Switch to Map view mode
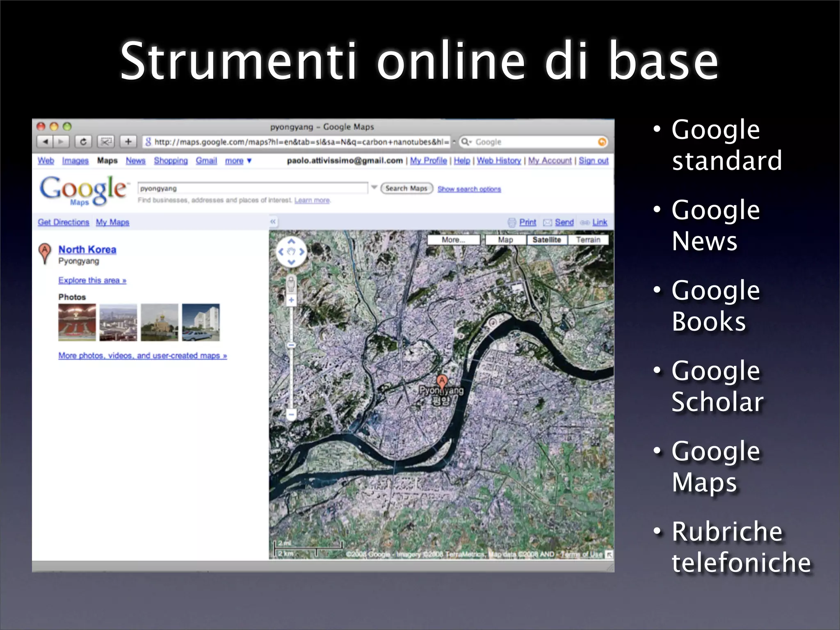Viewport: 840px width, 630px height. 505,240
